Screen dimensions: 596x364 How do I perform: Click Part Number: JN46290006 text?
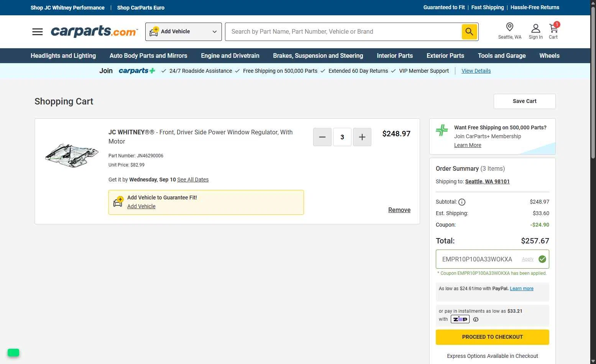pos(136,156)
